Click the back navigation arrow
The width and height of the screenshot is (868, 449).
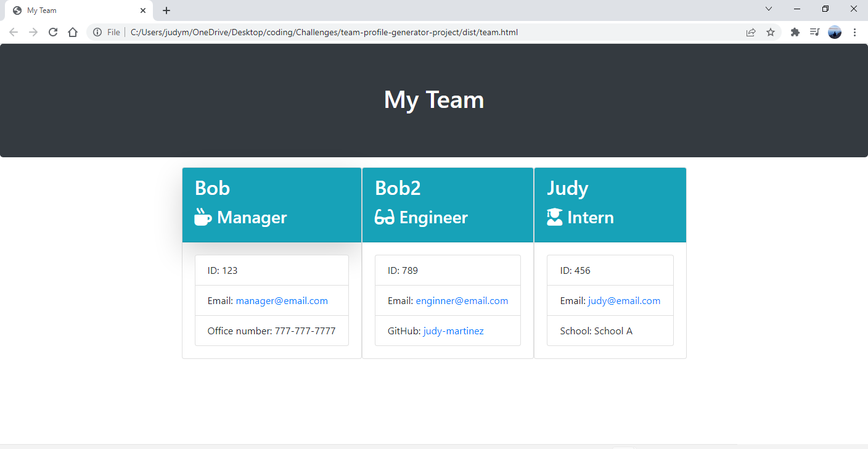tap(14, 31)
